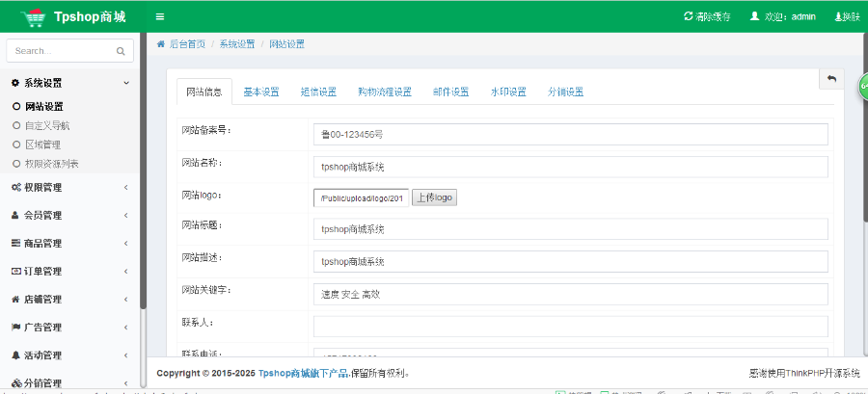
Task: Focus the 网站名称 input field
Action: [571, 167]
